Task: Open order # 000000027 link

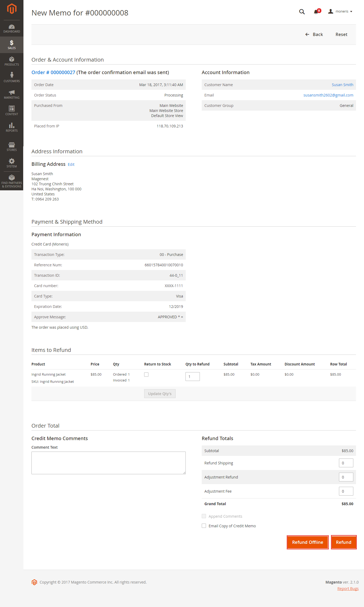Action: [53, 73]
